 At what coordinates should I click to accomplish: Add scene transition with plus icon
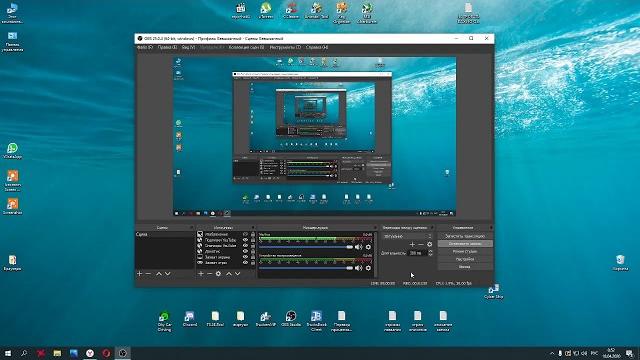(x=412, y=244)
